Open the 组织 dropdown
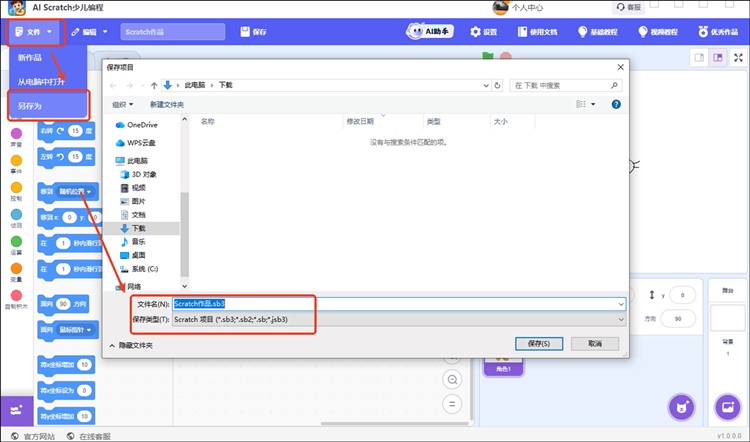 tap(122, 104)
